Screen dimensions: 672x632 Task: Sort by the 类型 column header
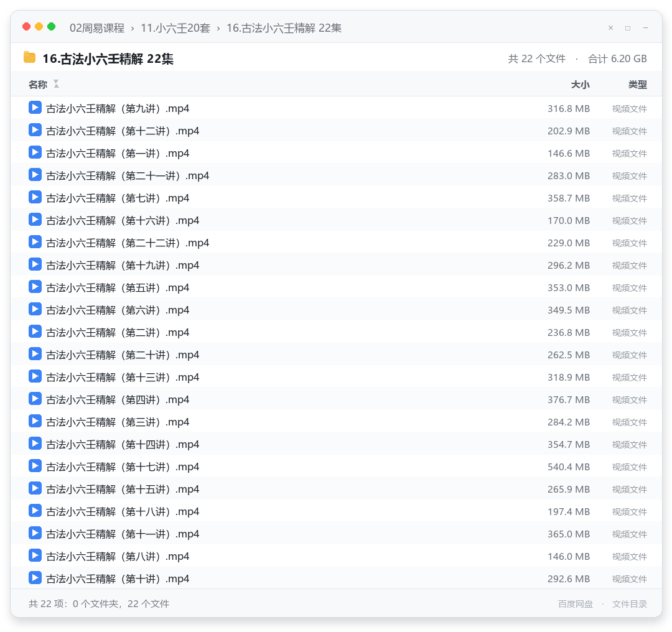click(x=638, y=85)
